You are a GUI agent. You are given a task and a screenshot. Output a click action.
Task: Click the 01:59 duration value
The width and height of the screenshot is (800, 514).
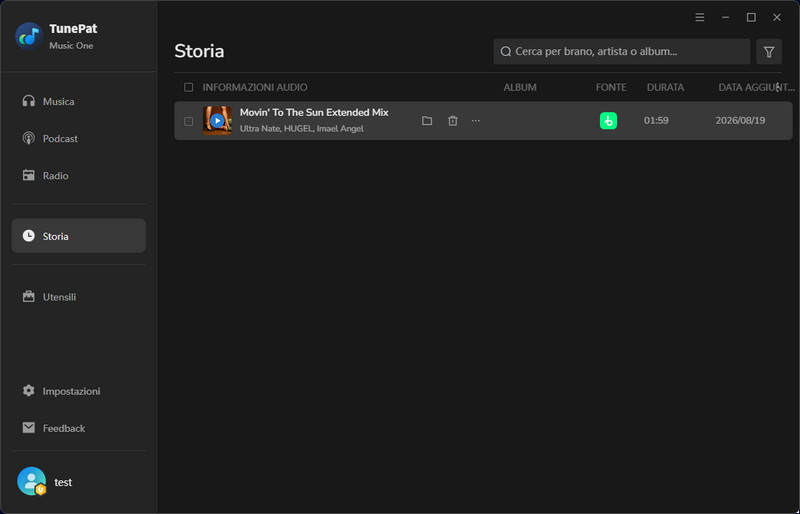[656, 121]
